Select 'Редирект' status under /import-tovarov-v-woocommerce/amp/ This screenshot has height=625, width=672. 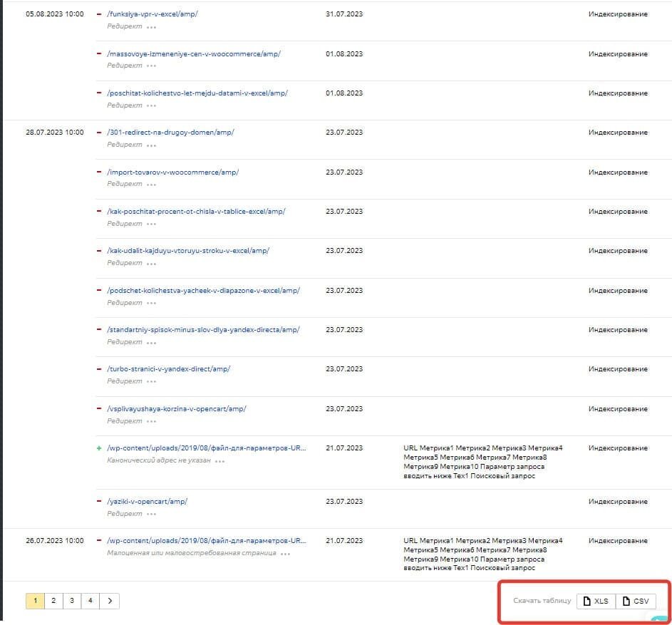click(124, 184)
